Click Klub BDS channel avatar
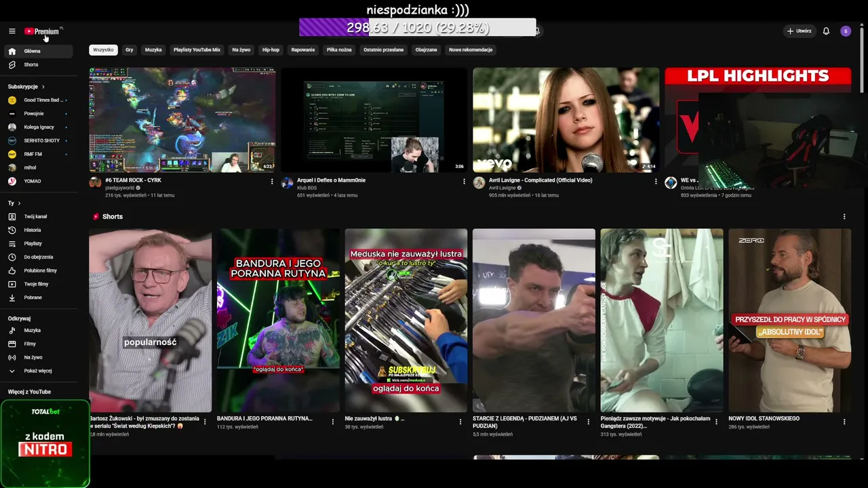Screen dimensions: 868x488 click(287, 183)
